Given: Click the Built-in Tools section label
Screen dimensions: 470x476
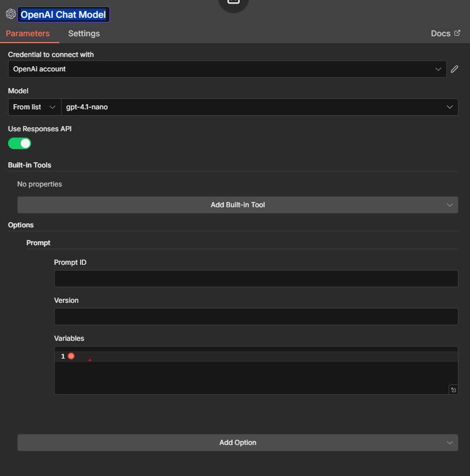Looking at the screenshot, I should coord(29,165).
